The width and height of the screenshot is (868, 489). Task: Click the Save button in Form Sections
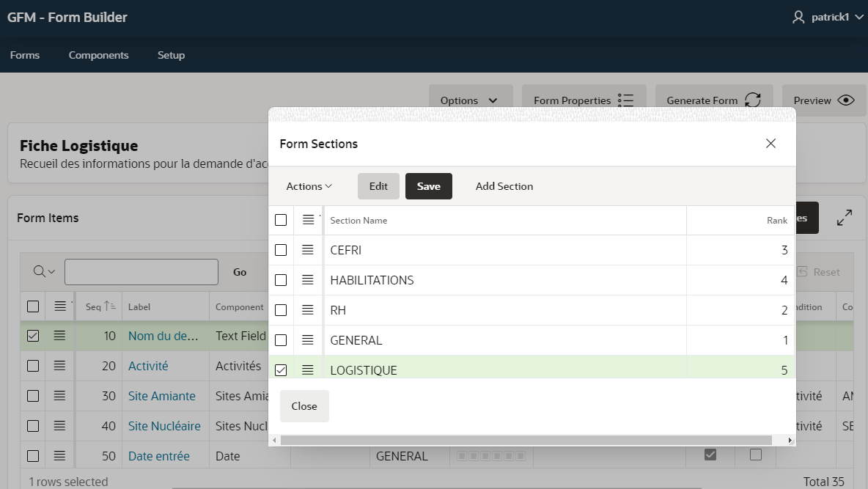click(x=428, y=185)
